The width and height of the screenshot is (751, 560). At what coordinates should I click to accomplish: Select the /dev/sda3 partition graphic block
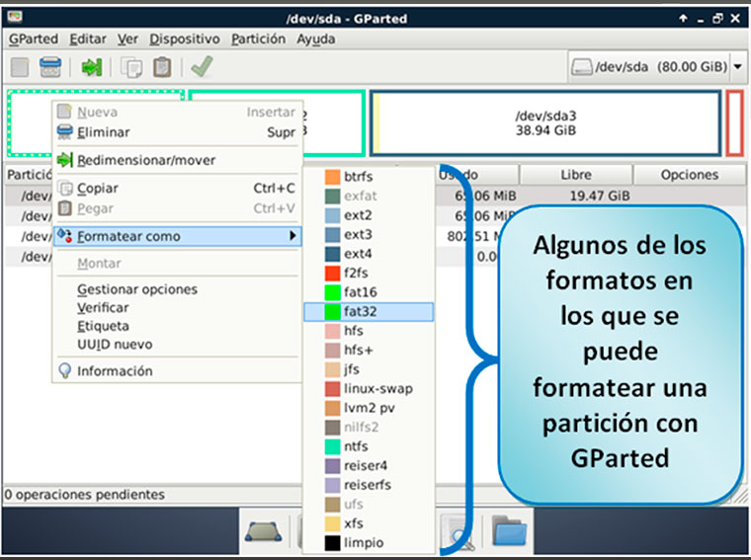pos(545,123)
